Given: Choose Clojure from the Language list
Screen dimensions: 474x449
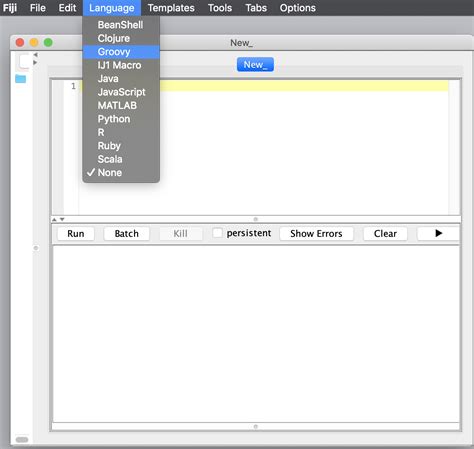Looking at the screenshot, I should pyautogui.click(x=121, y=38).
